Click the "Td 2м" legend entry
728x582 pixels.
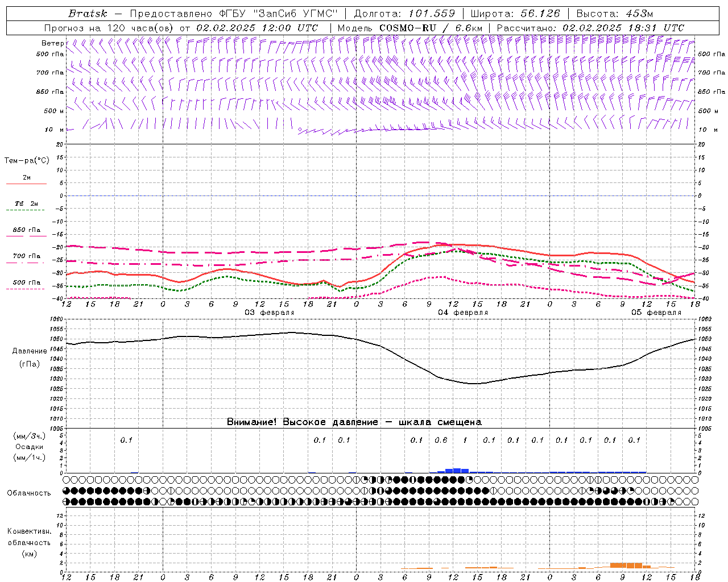(26, 203)
